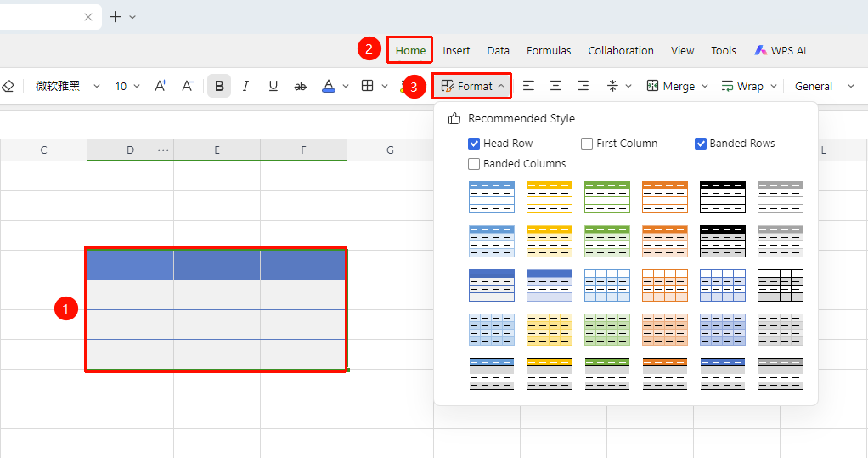
Task: Align text center
Action: pyautogui.click(x=555, y=86)
